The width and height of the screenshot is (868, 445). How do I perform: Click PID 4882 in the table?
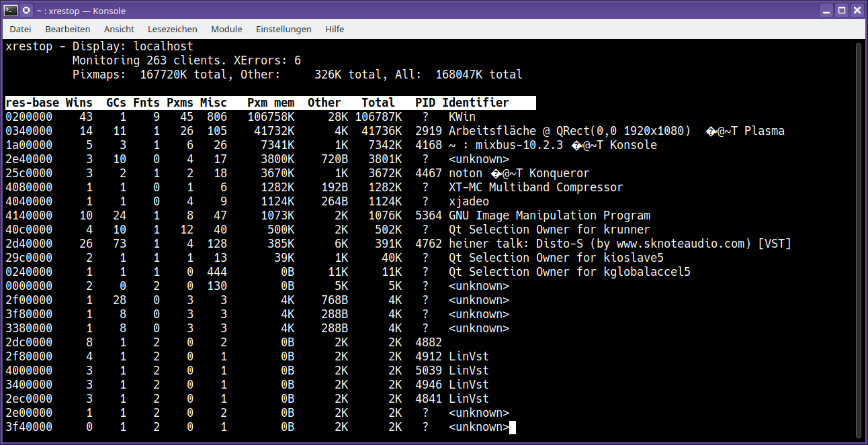pyautogui.click(x=429, y=342)
